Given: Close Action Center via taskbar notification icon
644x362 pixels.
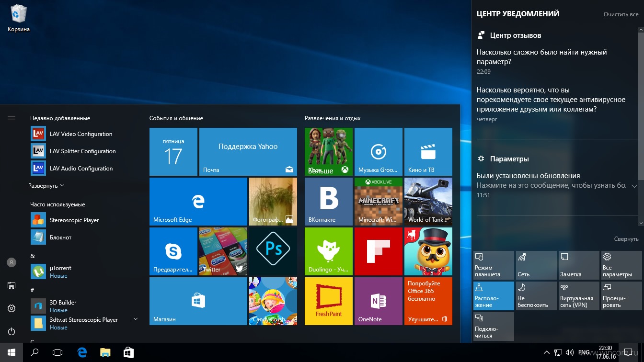Looking at the screenshot, I should (628, 353).
